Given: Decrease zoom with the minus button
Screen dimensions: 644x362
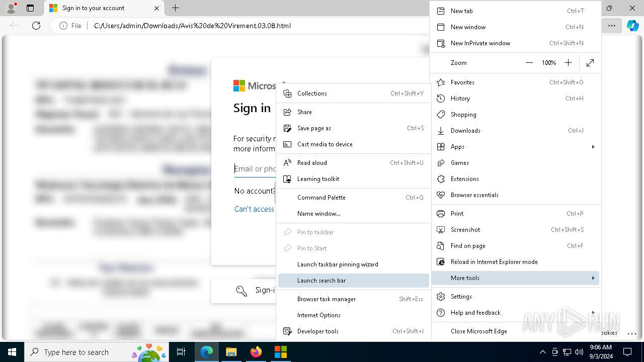Looking at the screenshot, I should (529, 63).
